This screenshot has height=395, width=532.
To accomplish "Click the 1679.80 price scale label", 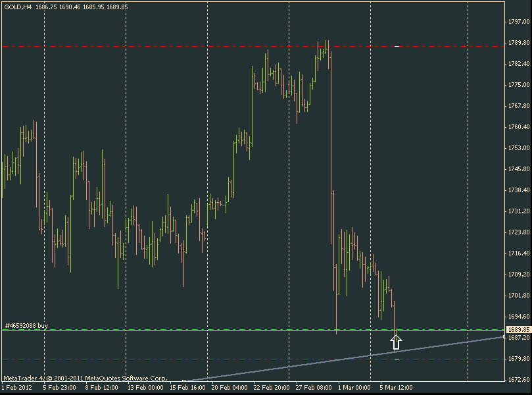I will click(x=519, y=358).
